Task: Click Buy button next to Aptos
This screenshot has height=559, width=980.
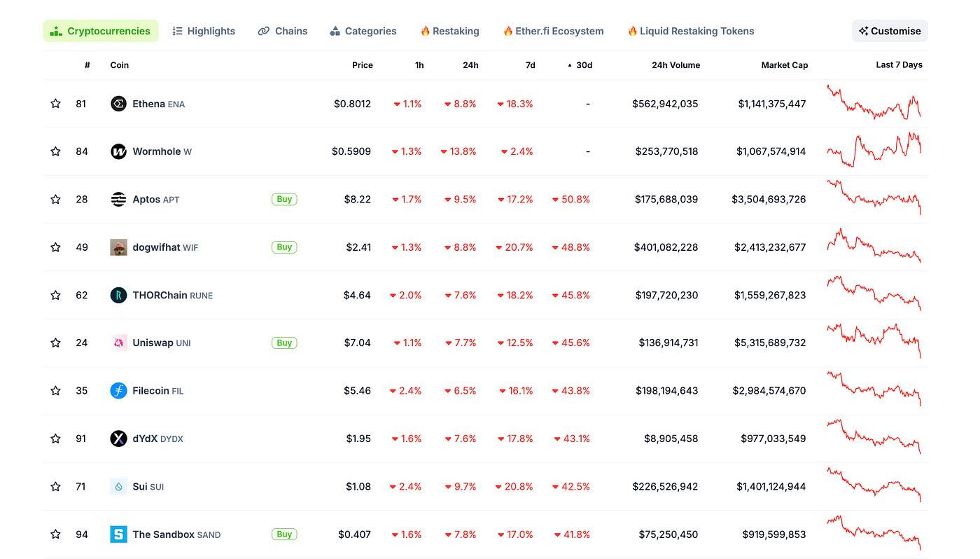Action: tap(284, 199)
